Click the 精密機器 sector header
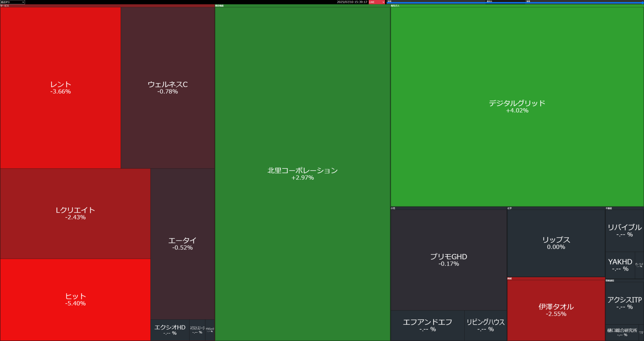Image resolution: width=644 pixels, height=341 pixels. point(303,6)
